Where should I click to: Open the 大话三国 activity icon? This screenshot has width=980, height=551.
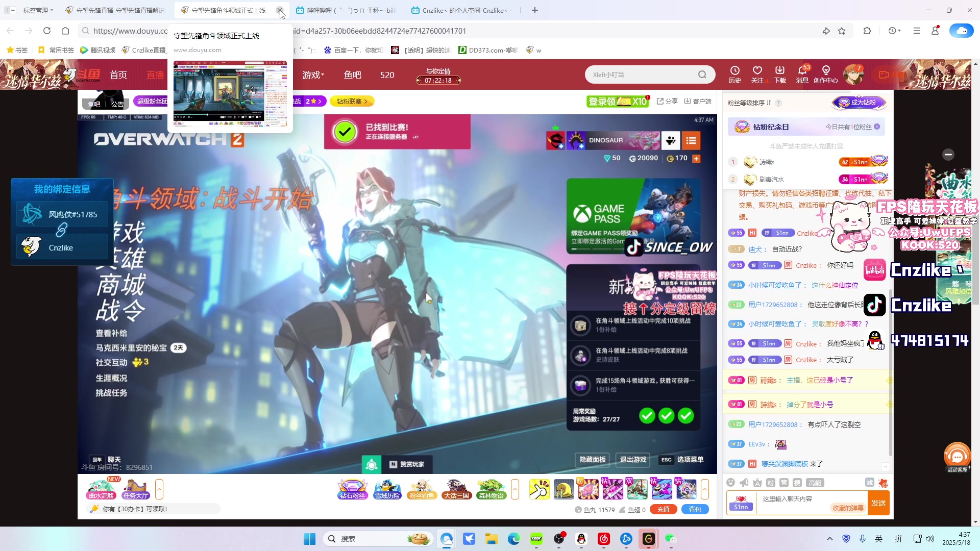point(456,489)
